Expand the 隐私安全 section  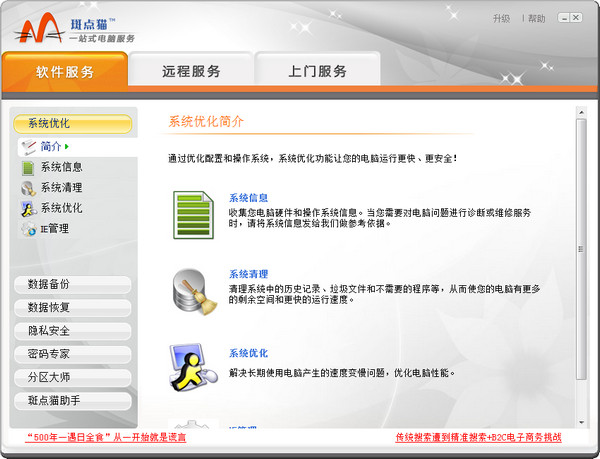73,331
